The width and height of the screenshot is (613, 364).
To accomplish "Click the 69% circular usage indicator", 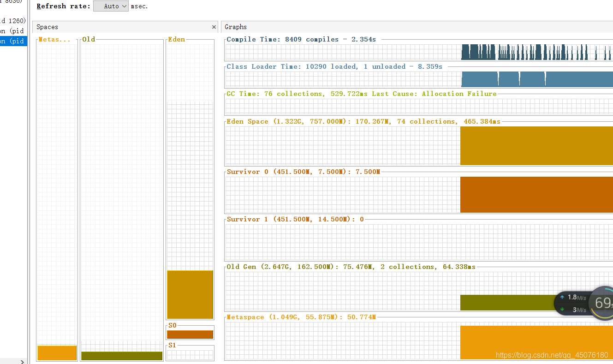I will pyautogui.click(x=602, y=303).
